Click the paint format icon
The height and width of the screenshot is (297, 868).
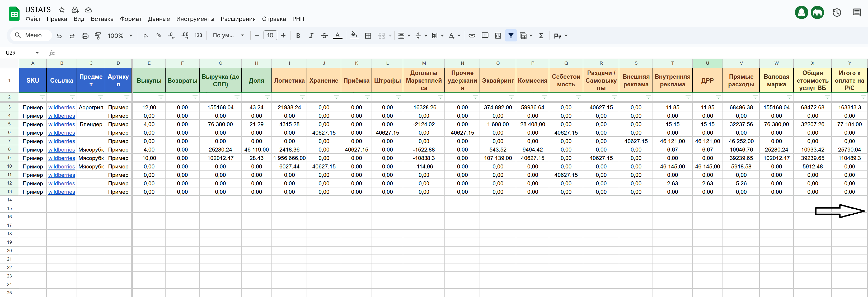coord(98,36)
